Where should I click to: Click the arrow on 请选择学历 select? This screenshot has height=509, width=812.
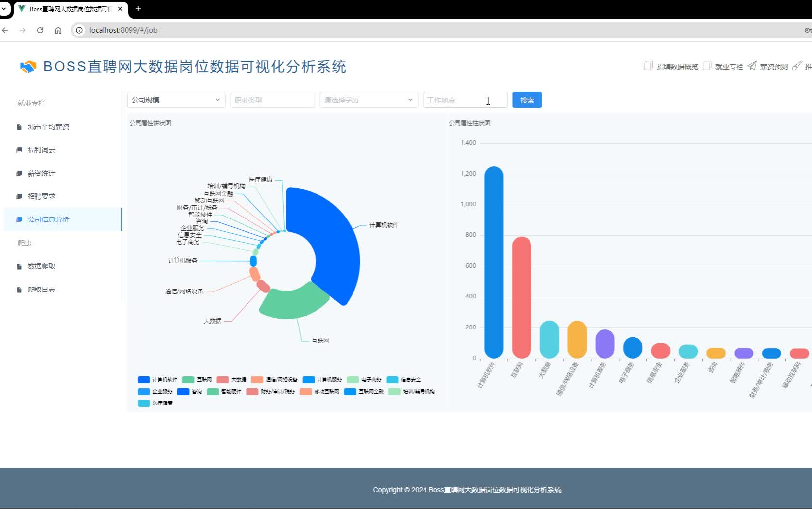click(x=410, y=100)
